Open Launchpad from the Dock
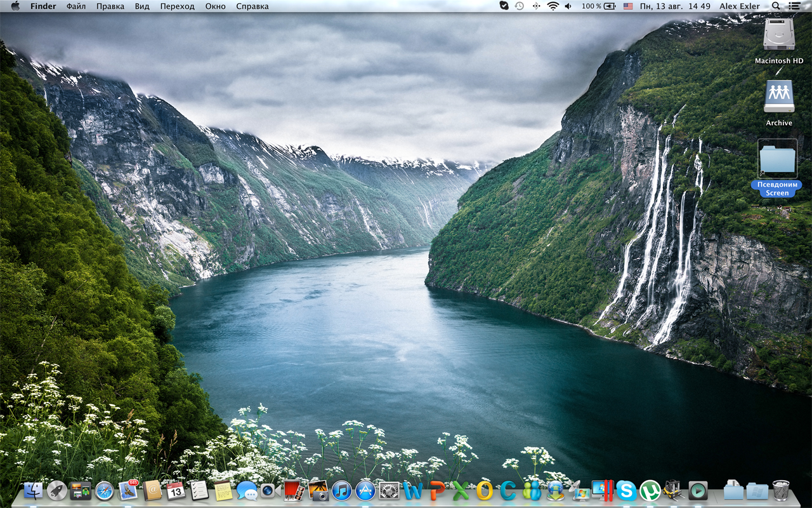 pyautogui.click(x=57, y=490)
